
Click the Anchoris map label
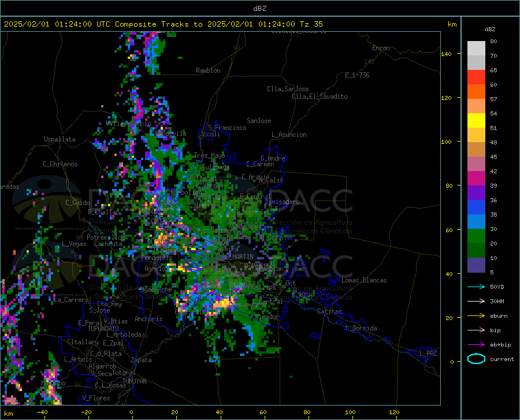click(148, 319)
